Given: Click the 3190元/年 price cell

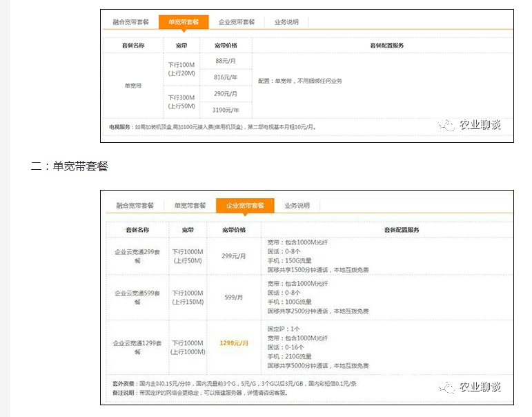Looking at the screenshot, I should tap(226, 110).
